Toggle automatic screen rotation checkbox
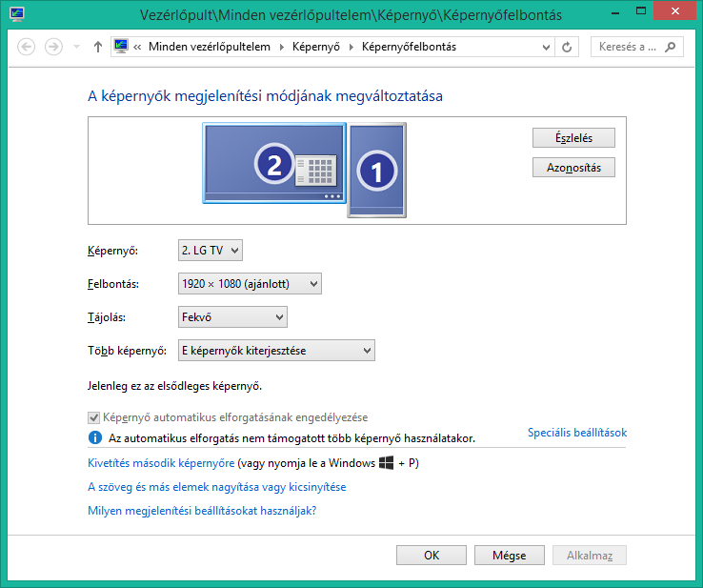 (93, 417)
